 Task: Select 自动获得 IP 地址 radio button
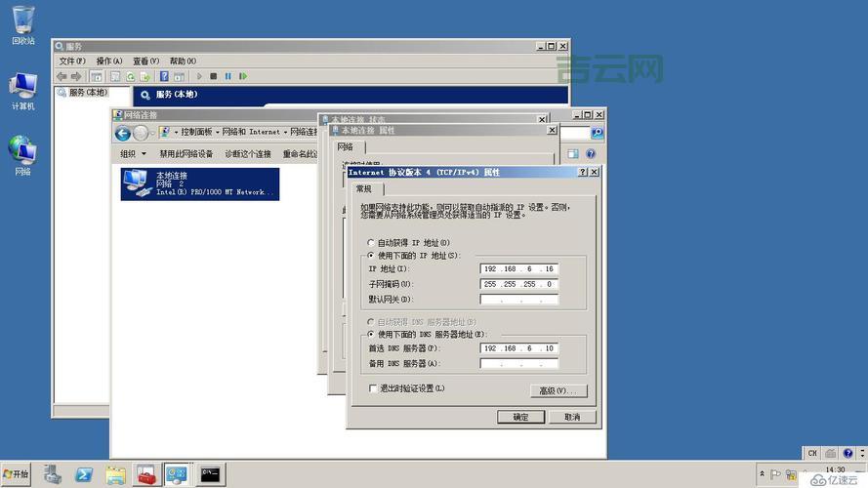370,242
